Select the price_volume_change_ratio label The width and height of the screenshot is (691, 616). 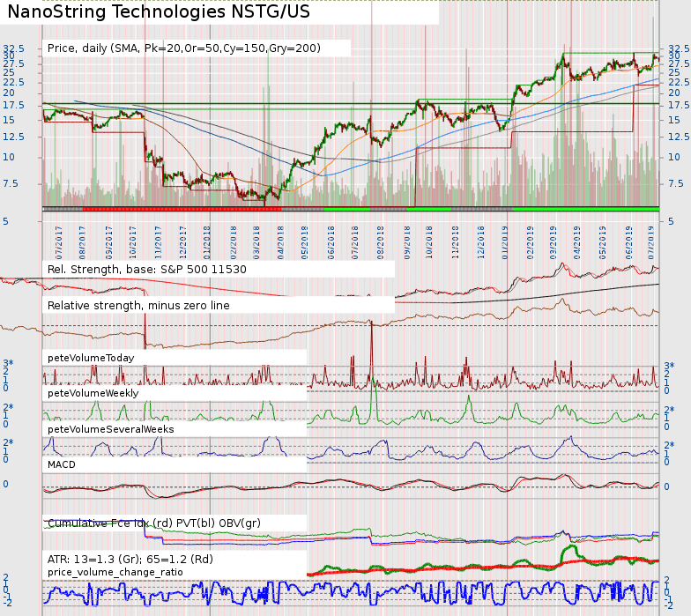(115, 573)
